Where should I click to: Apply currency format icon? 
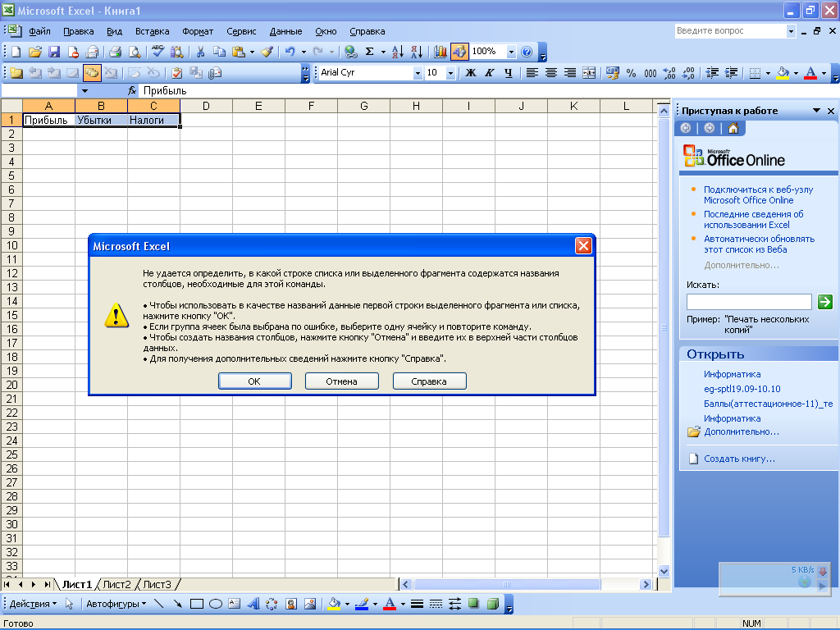point(612,73)
